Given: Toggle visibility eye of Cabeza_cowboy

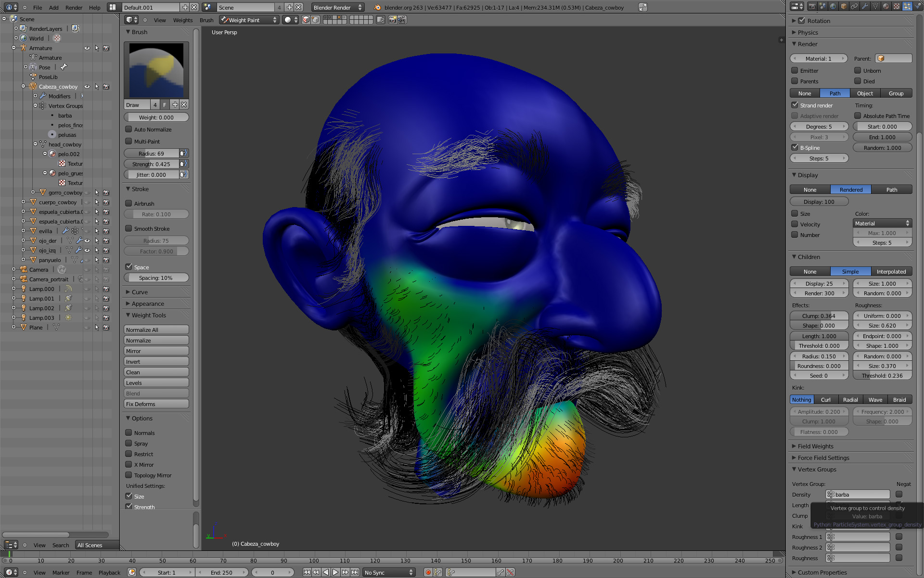Looking at the screenshot, I should (87, 87).
